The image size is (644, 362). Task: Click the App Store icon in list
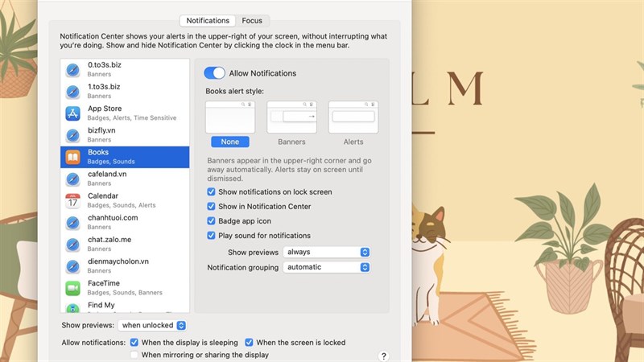pos(72,113)
